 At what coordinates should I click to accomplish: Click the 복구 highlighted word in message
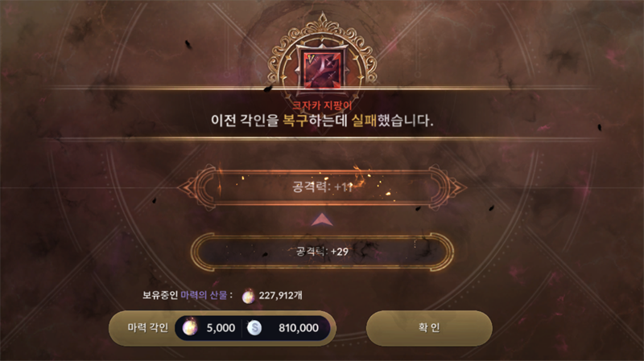[295, 121]
